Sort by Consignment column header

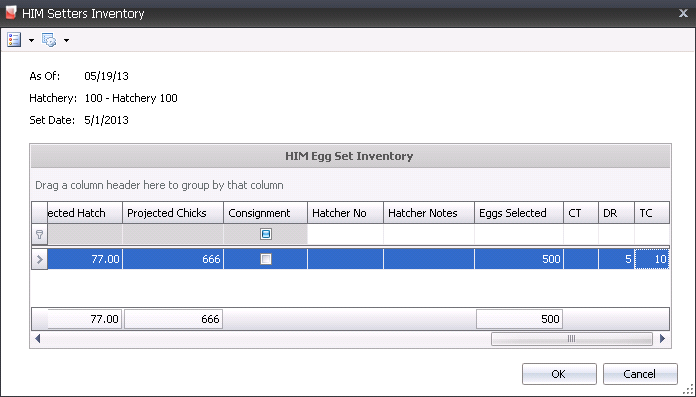coord(265,213)
